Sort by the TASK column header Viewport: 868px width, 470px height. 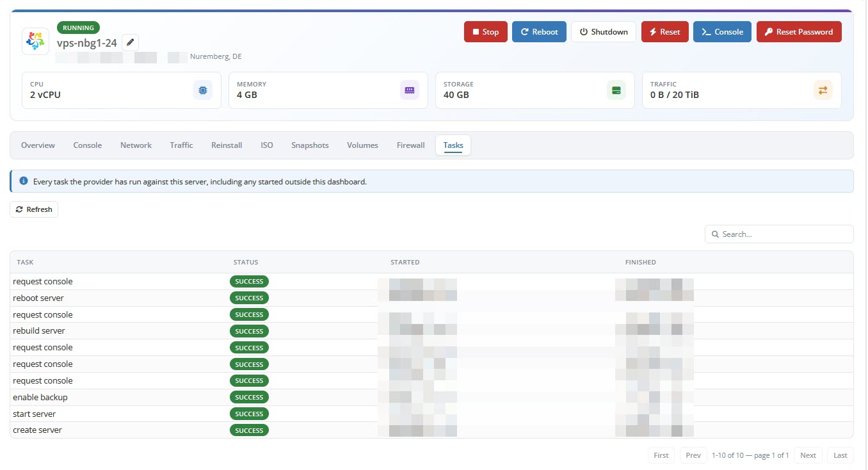pos(25,263)
